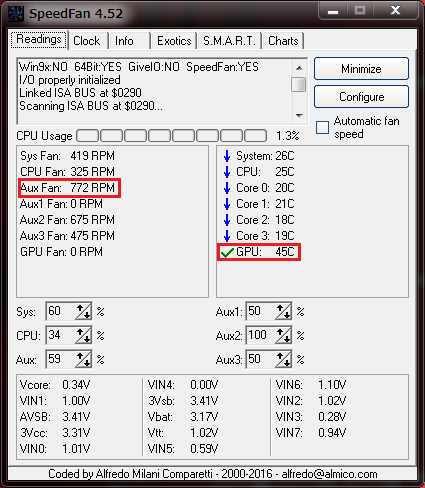
Task: Open the S.M.A.R.T. tab
Action: tap(229, 41)
